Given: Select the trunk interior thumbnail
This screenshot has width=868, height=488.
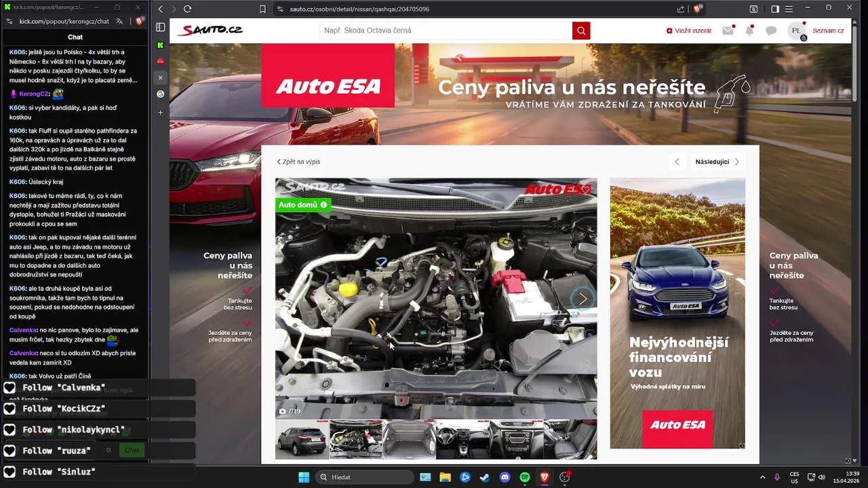Looking at the screenshot, I should point(409,439).
